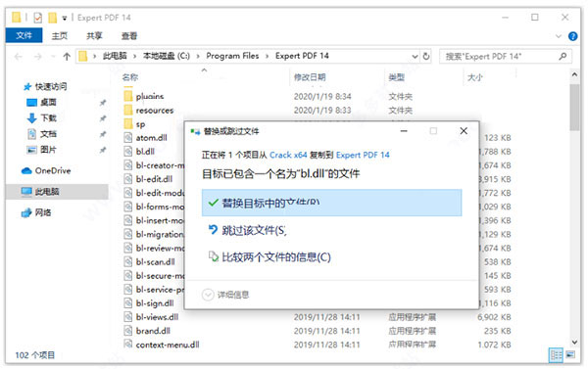Go back with the back arrow
Image resolution: width=588 pixels, height=369 pixels.
point(18,57)
